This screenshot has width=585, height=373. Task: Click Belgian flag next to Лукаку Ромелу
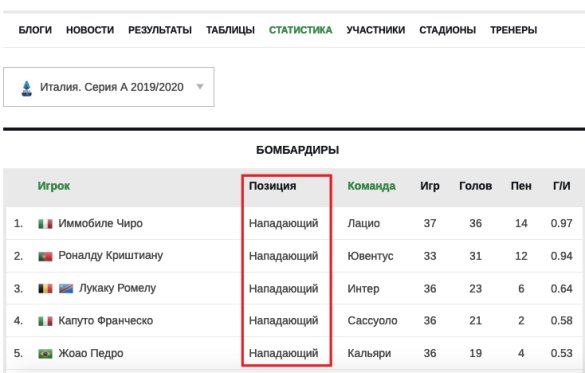[45, 289]
